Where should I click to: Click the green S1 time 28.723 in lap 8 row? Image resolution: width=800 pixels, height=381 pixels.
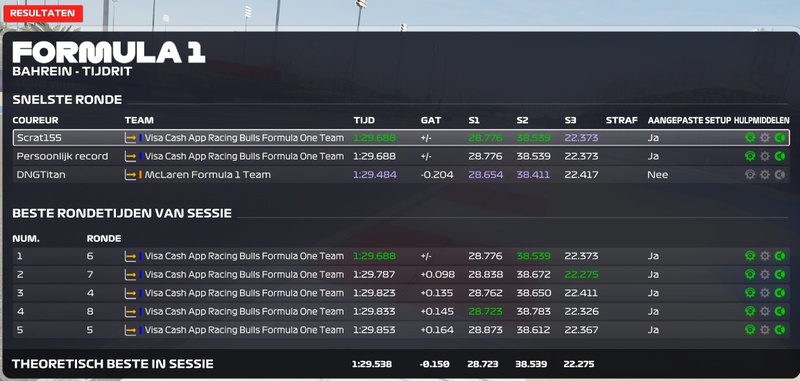(485, 311)
